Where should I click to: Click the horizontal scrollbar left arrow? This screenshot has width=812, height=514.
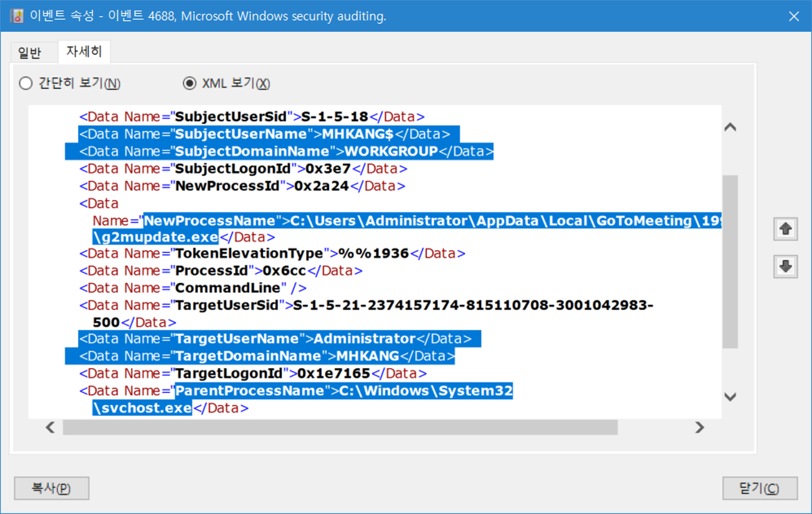pos(50,427)
